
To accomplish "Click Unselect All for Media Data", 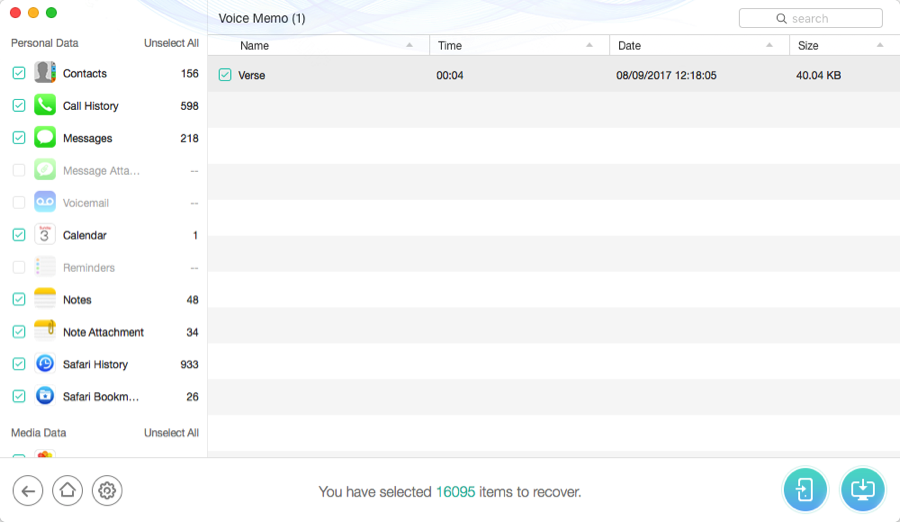I will 171,433.
